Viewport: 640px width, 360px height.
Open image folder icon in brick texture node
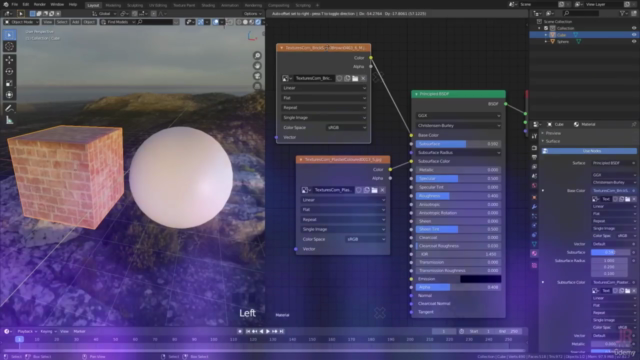(x=355, y=78)
